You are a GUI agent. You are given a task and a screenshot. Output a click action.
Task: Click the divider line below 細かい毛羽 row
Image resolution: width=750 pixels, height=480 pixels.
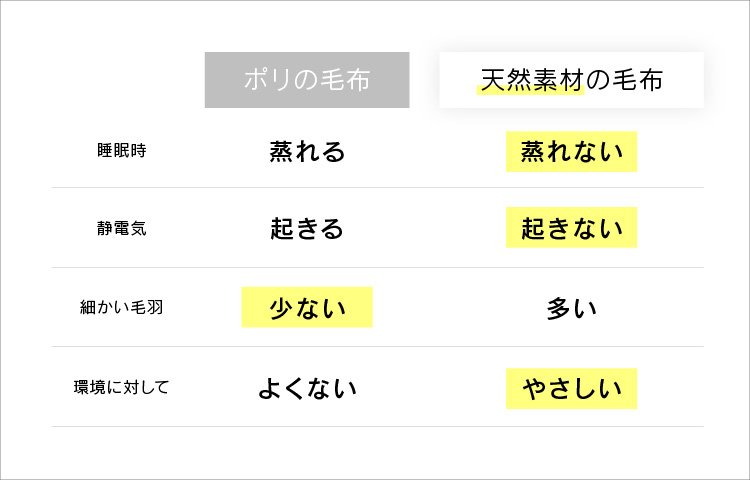click(x=377, y=347)
